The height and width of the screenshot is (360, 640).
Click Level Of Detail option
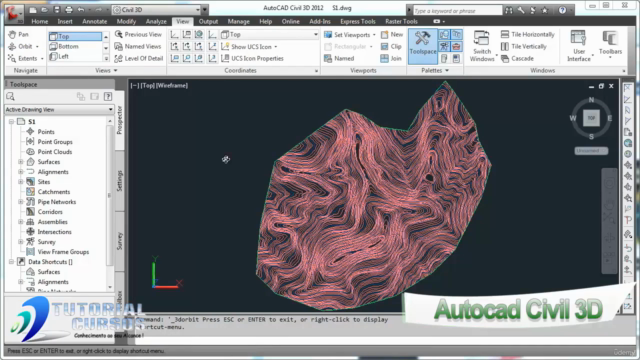(138, 58)
